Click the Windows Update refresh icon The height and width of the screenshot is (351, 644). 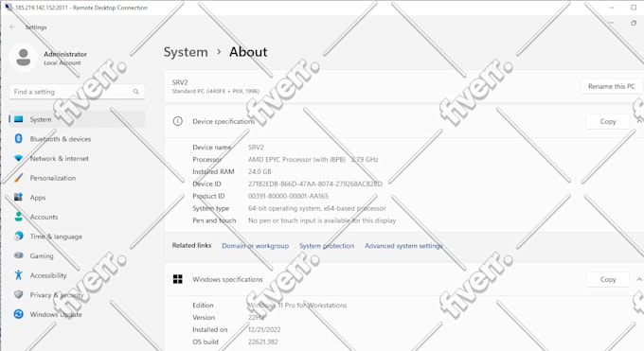[x=19, y=314]
